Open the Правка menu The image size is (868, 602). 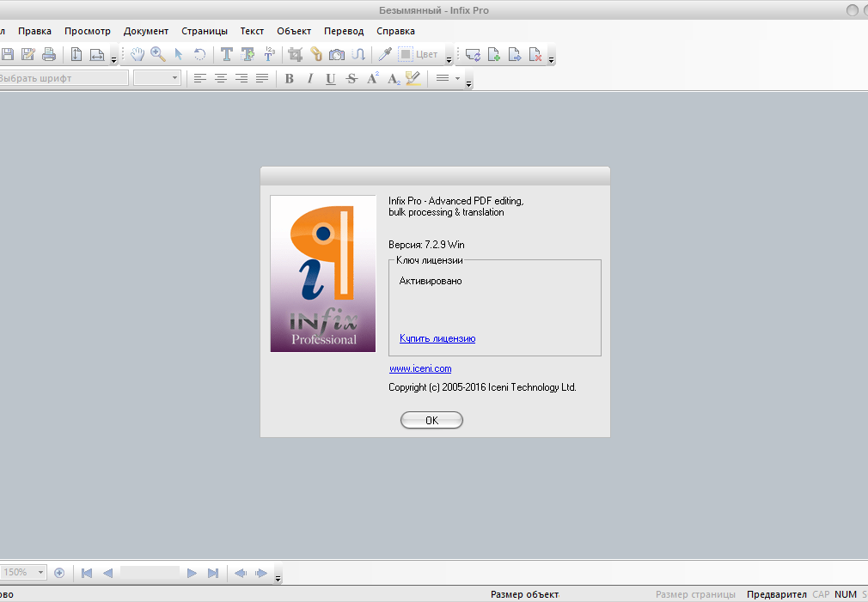coord(35,31)
